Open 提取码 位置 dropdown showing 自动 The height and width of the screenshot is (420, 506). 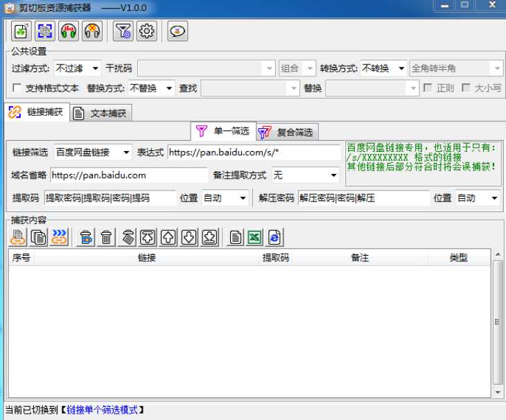click(225, 198)
